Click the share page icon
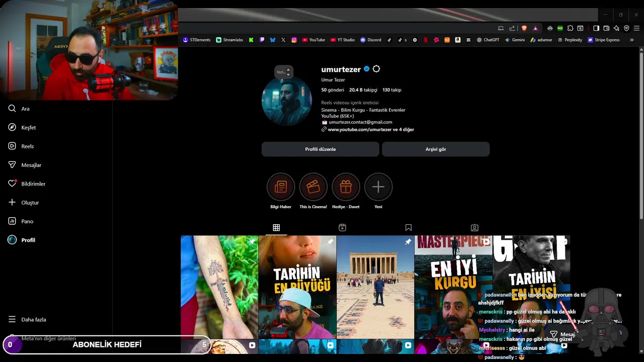Image resolution: width=644 pixels, height=362 pixels. pos(512,28)
